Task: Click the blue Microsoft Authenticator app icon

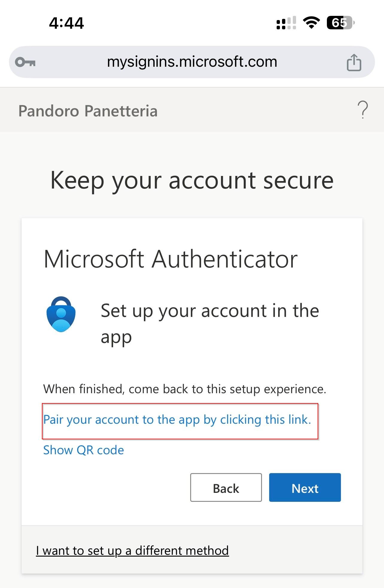Action: tap(61, 314)
